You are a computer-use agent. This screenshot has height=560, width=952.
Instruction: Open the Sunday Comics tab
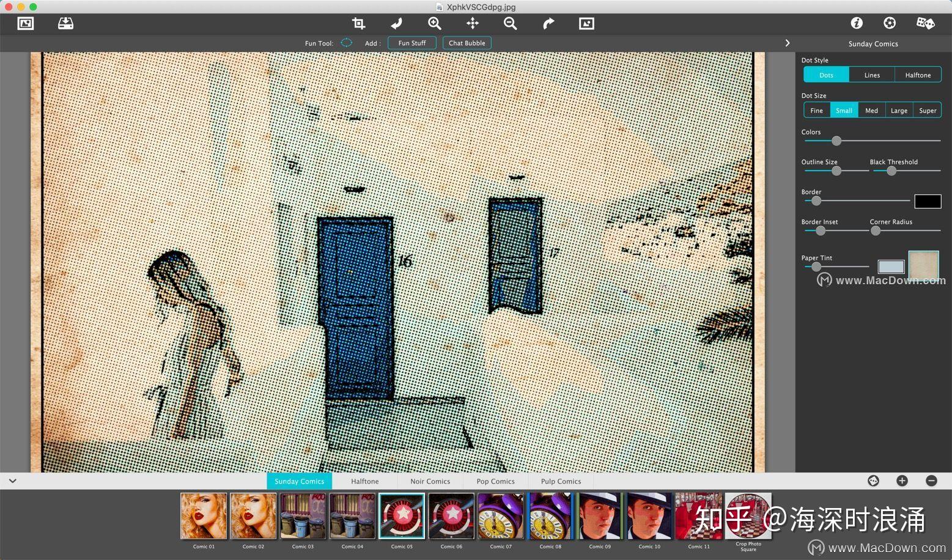[299, 481]
